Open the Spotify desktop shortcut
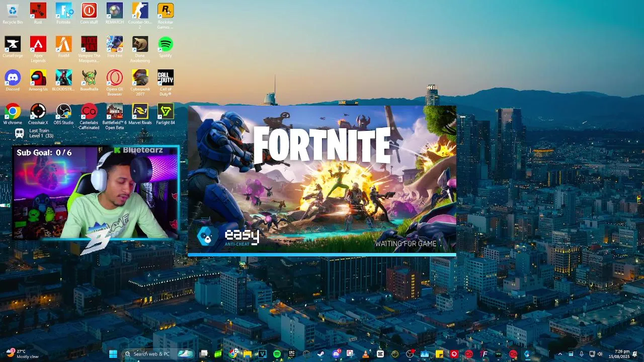The width and height of the screenshot is (644, 362). [x=166, y=47]
